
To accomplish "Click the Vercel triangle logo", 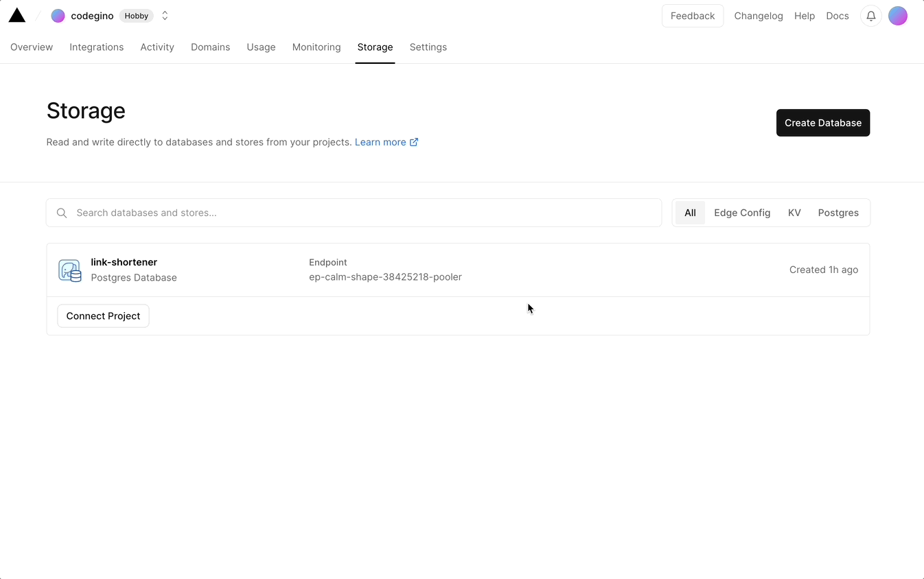I will (x=17, y=15).
